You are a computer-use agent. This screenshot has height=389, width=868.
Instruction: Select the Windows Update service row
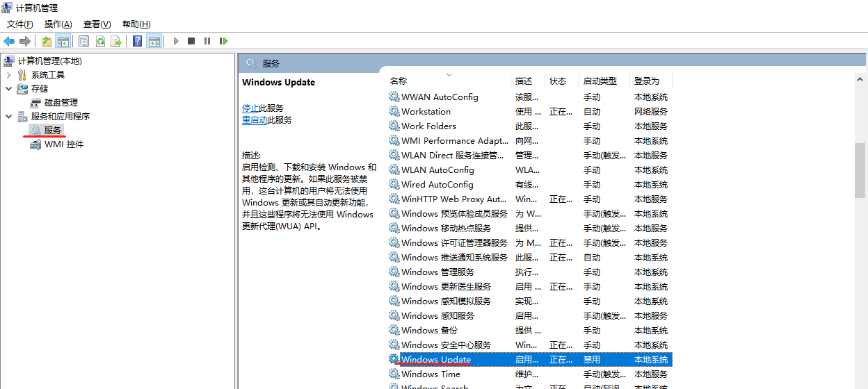[529, 359]
